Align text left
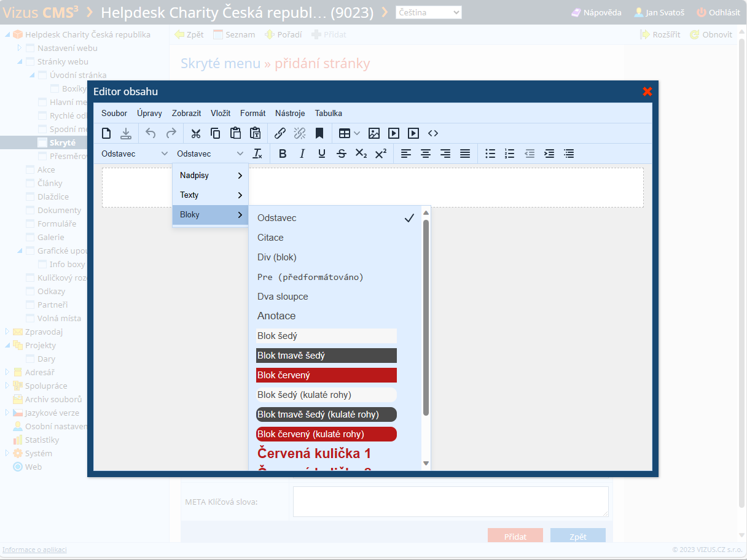747x560 pixels. click(406, 154)
